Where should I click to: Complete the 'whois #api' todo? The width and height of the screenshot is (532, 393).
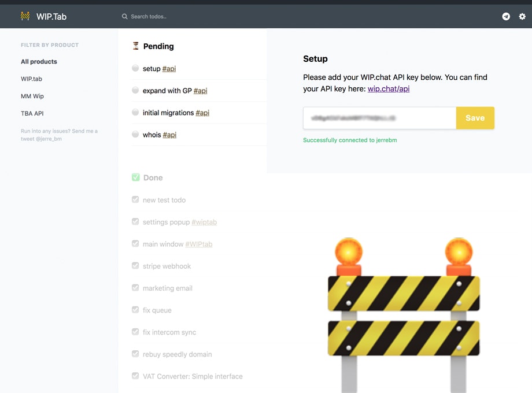[135, 134]
